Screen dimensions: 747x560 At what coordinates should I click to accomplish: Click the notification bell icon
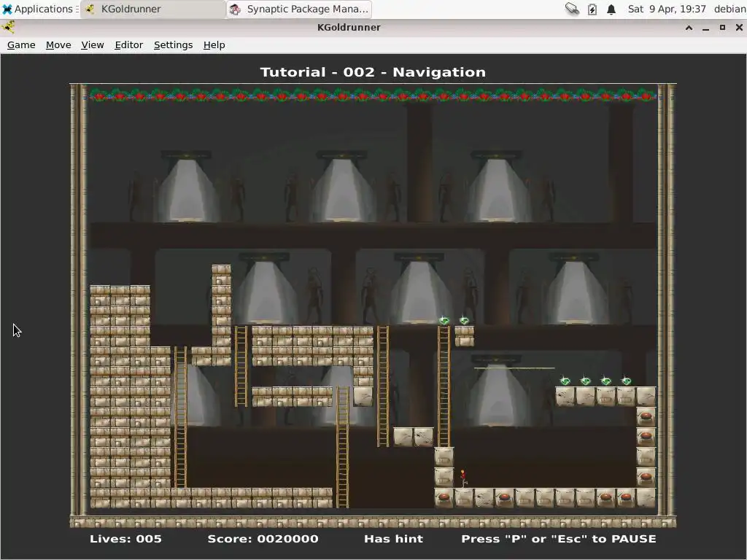pyautogui.click(x=611, y=9)
